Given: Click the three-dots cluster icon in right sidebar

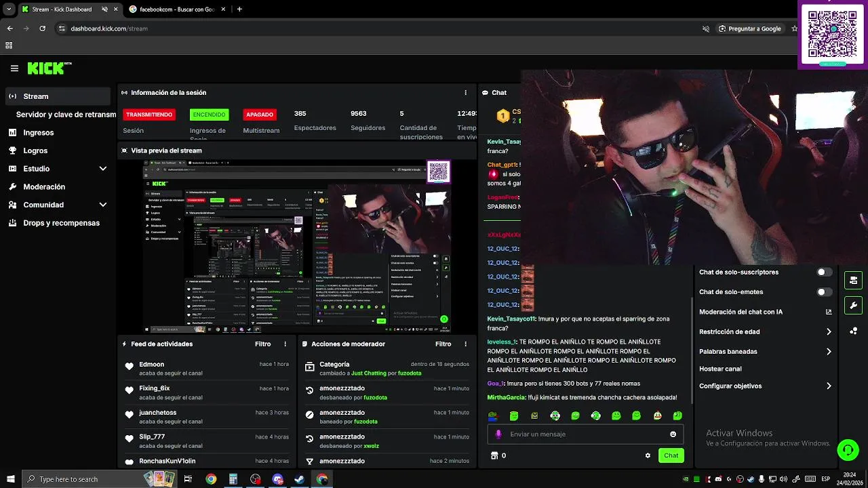Looking at the screenshot, I should [x=853, y=331].
